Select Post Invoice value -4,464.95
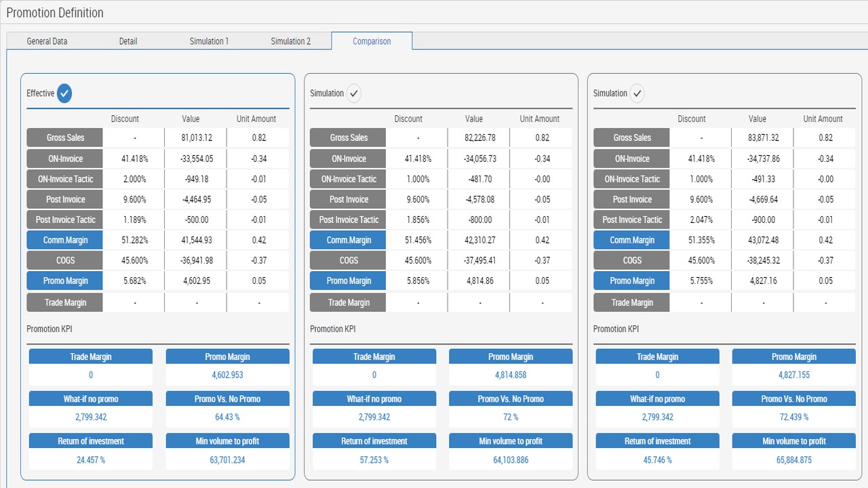The image size is (868, 488). (x=195, y=199)
